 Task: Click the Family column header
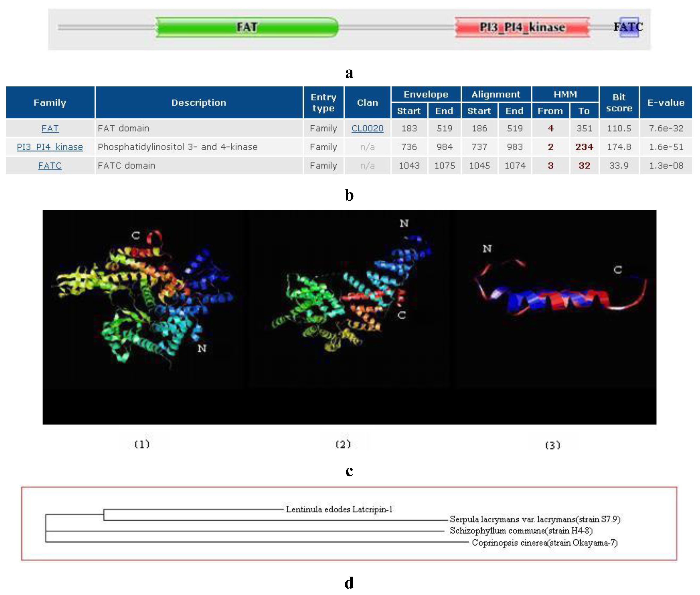click(50, 102)
